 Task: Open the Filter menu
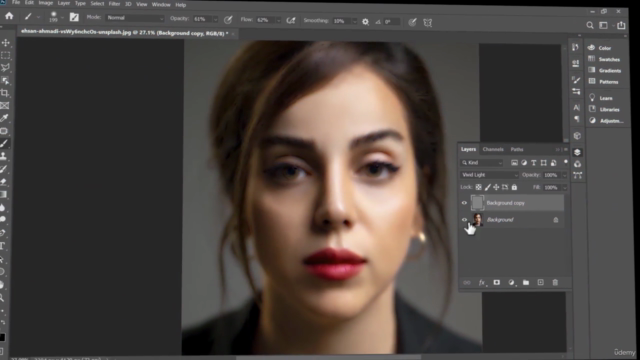pos(114,4)
